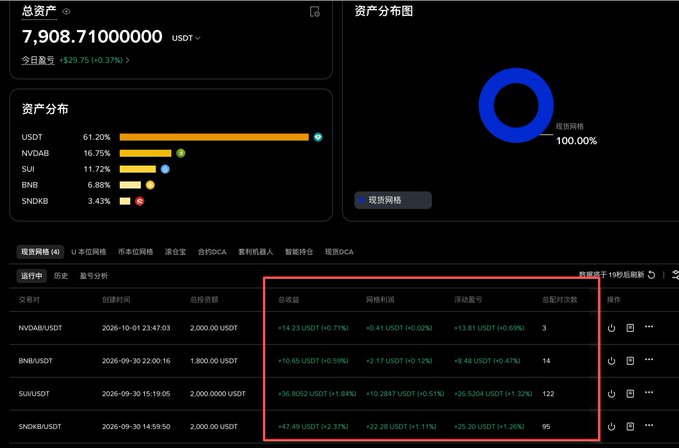This screenshot has height=448, width=679.
Task: Select the USDT orange distribution bar
Action: tap(214, 137)
